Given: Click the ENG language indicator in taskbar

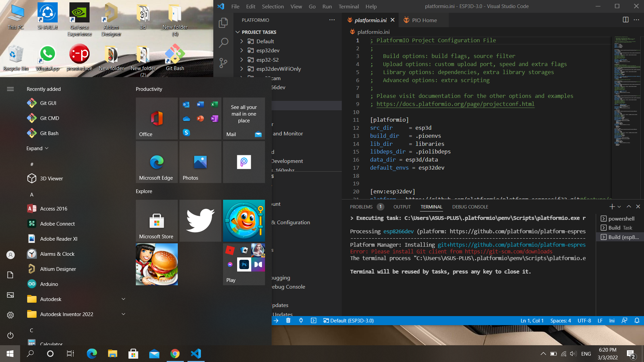Looking at the screenshot, I should pyautogui.click(x=586, y=354).
